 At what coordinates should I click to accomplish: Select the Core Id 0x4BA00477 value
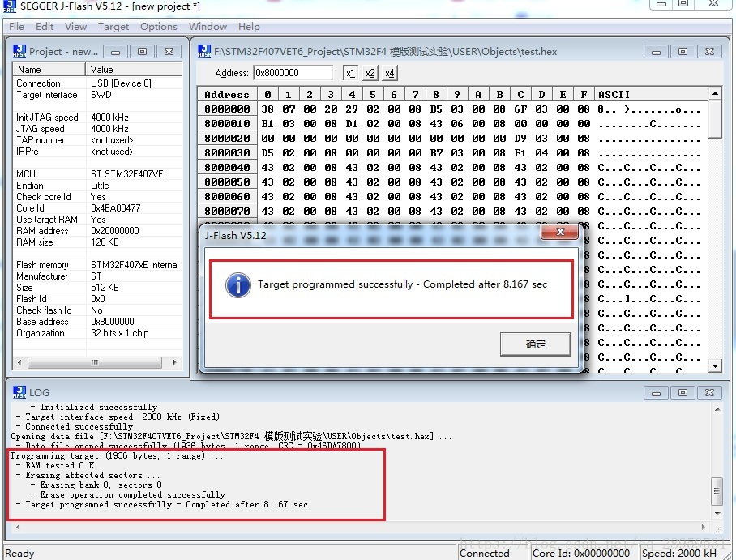[x=115, y=208]
